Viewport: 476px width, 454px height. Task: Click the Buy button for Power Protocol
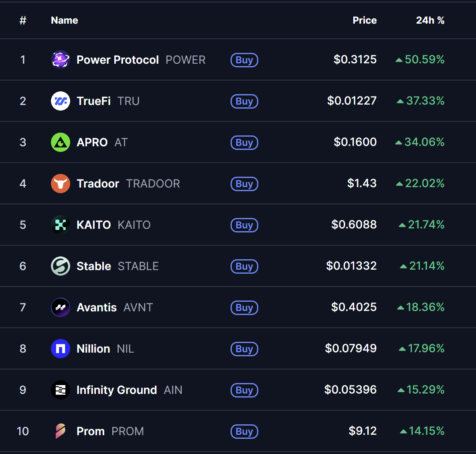point(244,60)
